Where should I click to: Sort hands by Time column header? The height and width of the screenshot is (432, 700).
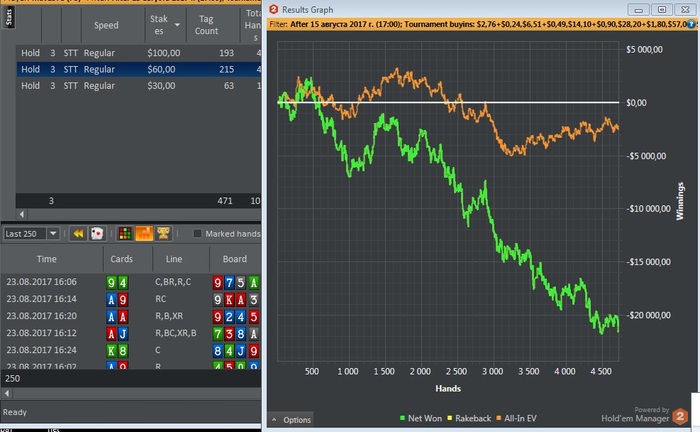pyautogui.click(x=47, y=259)
